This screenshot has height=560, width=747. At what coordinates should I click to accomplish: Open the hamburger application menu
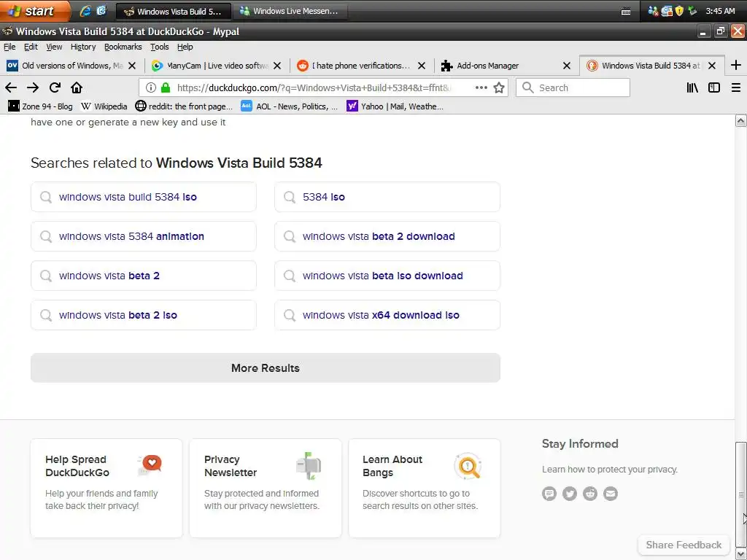tap(736, 87)
